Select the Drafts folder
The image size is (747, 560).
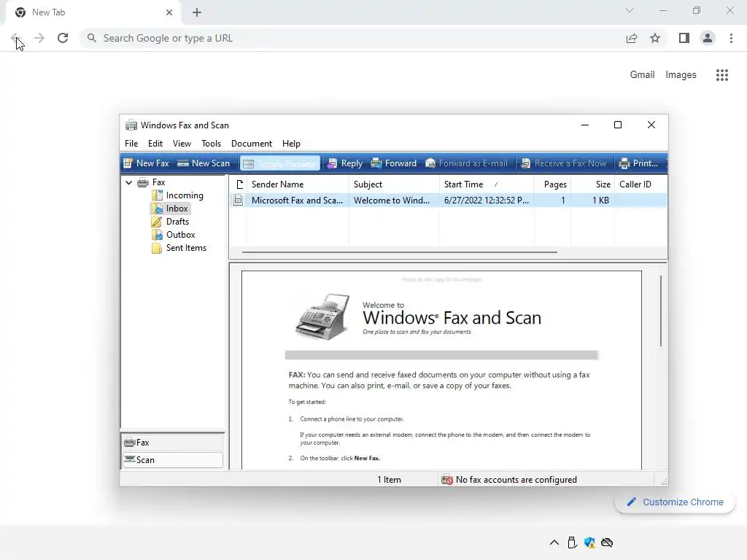[170, 222]
